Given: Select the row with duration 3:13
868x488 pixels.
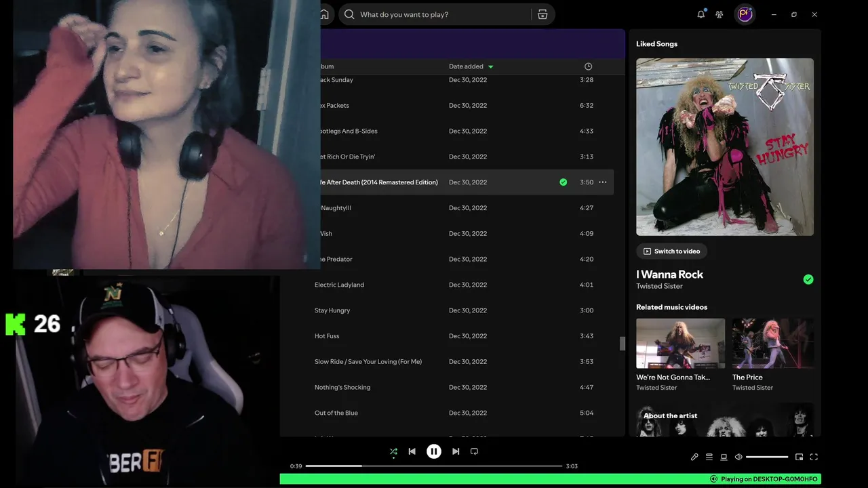Looking at the screenshot, I should pyautogui.click(x=467, y=157).
